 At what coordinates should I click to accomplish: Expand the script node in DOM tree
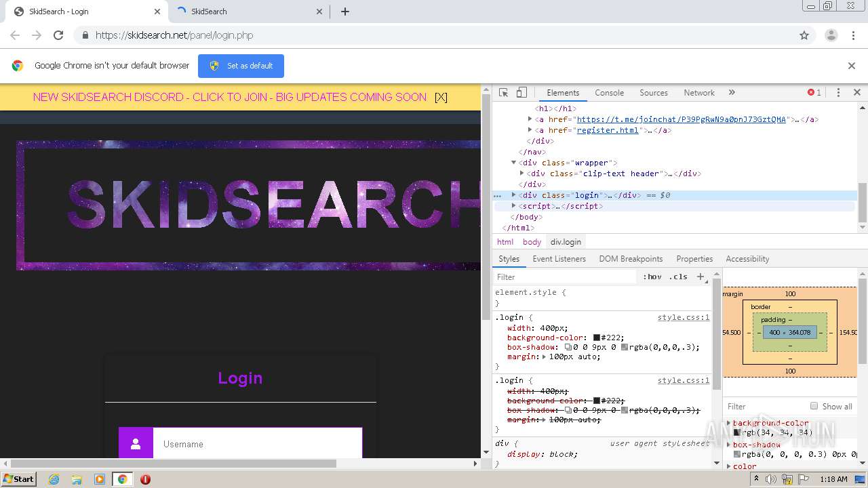(513, 206)
